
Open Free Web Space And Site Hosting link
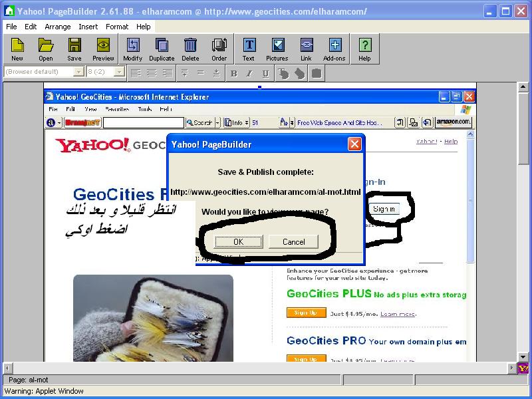coord(340,123)
